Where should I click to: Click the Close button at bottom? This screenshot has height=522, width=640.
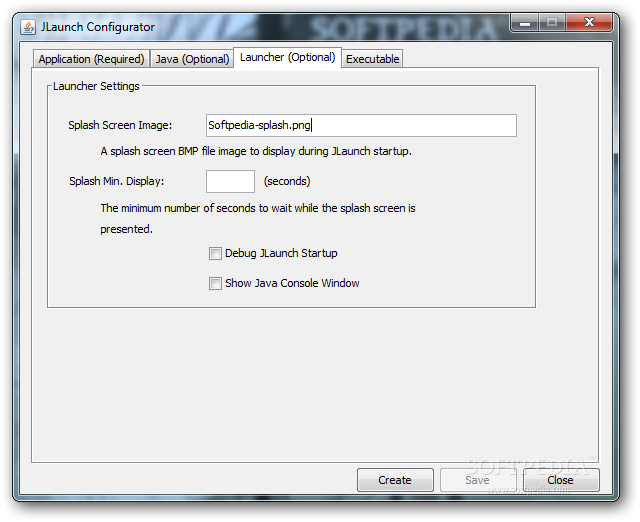click(561, 480)
